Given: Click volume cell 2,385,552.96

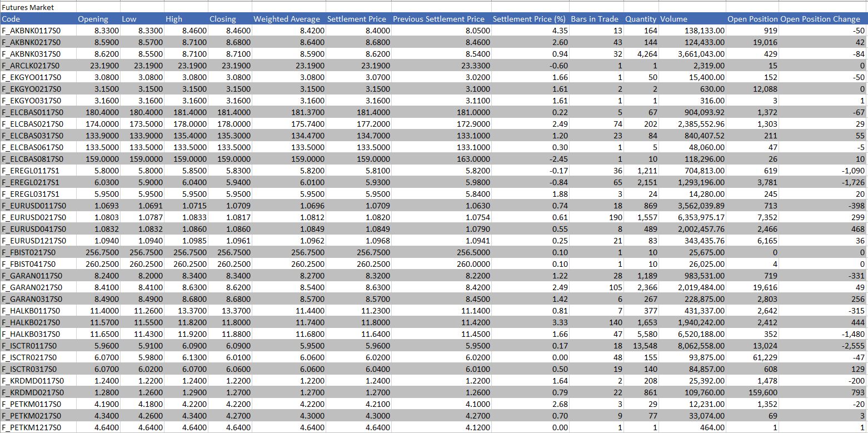Looking at the screenshot, I should point(692,124).
